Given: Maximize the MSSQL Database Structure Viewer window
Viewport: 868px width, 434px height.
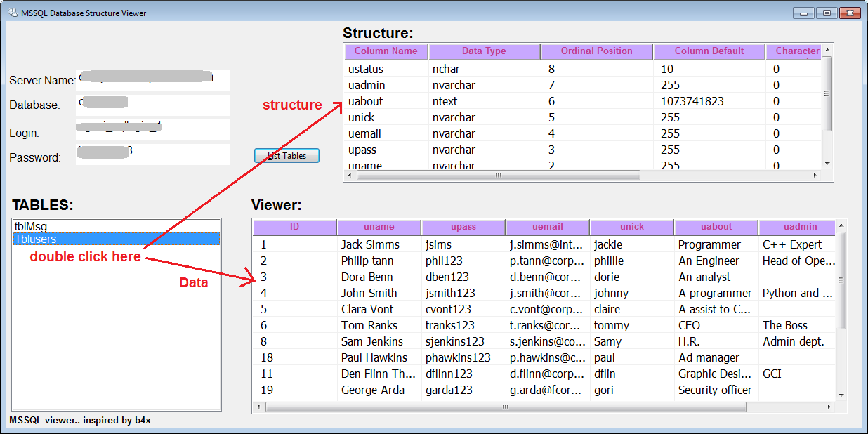Looking at the screenshot, I should coord(827,13).
